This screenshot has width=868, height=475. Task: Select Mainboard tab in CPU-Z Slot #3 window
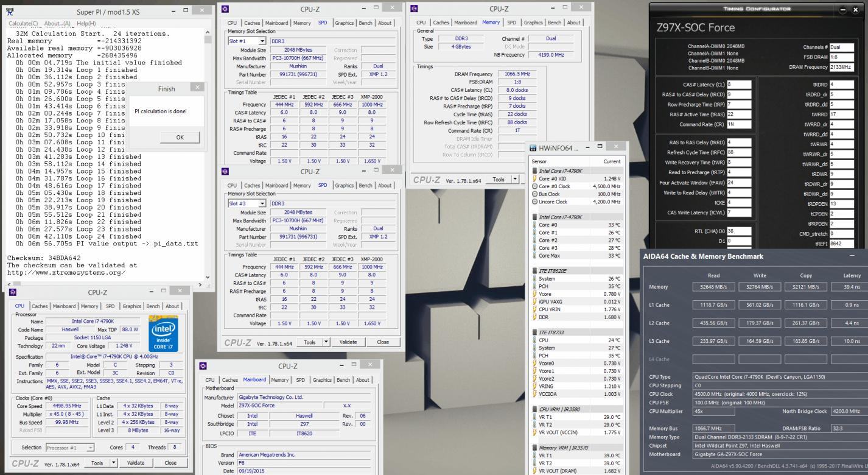277,185
